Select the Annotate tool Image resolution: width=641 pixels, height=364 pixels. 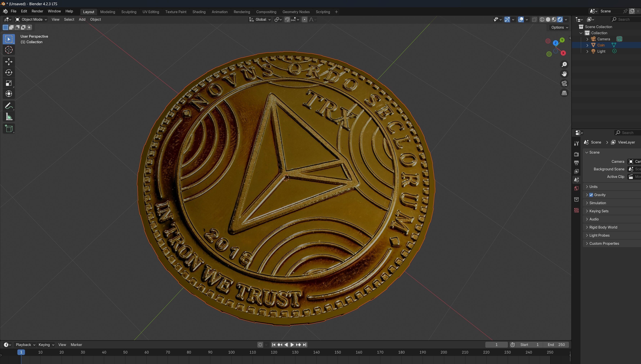[9, 106]
